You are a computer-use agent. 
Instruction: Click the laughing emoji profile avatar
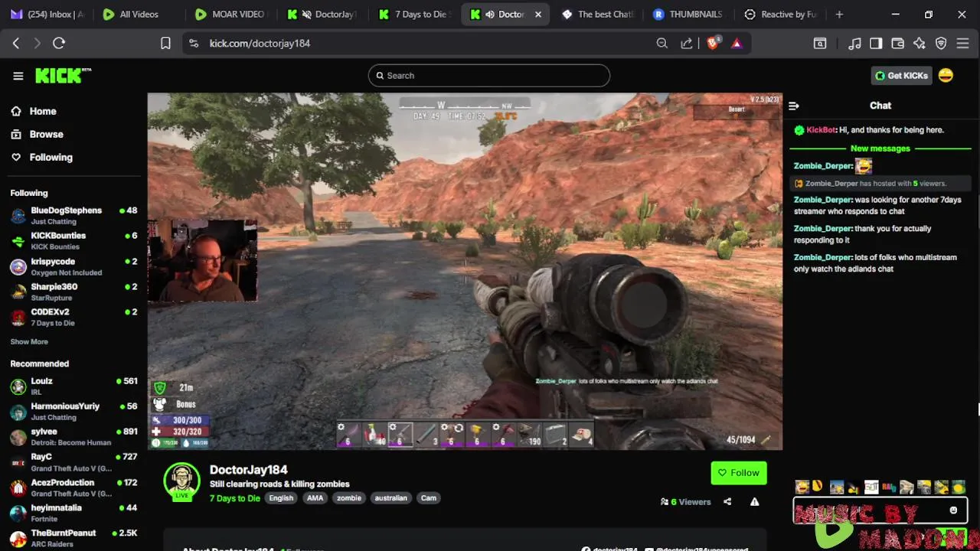tap(946, 75)
